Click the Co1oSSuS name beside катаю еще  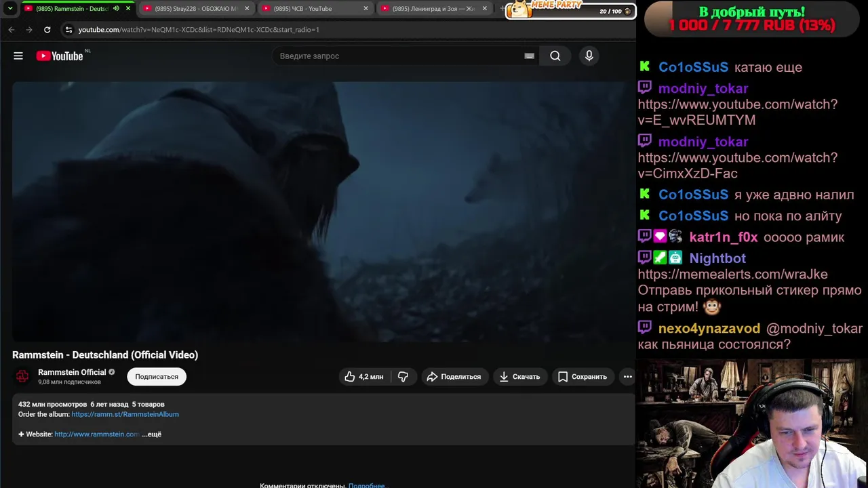(x=693, y=67)
